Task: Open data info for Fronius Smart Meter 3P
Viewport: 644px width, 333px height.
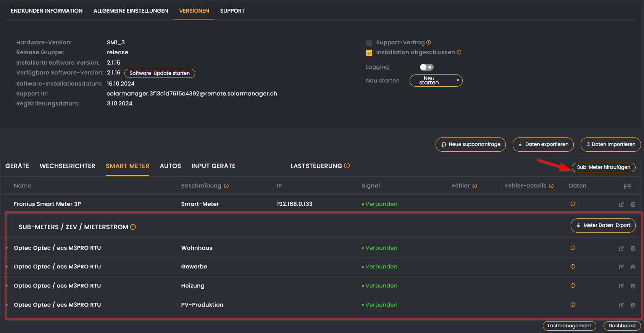Action: pyautogui.click(x=573, y=204)
